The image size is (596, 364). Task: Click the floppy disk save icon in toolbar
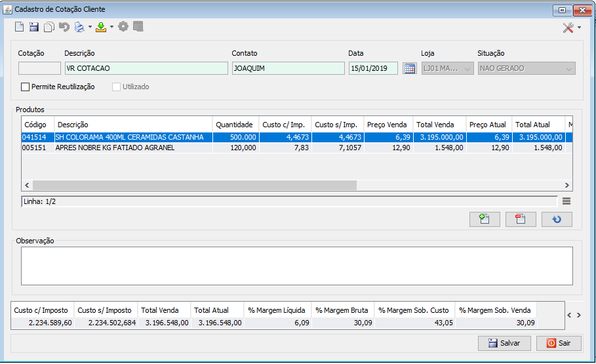point(34,27)
